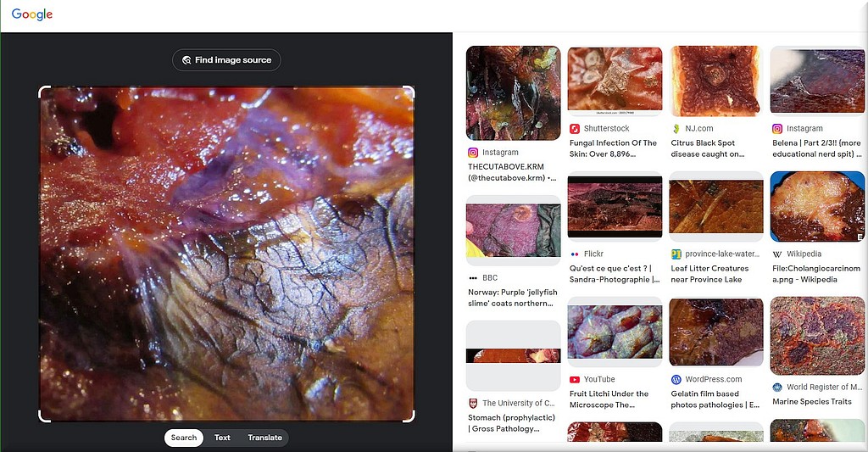Open Citrus Black Spot disease result link
The width and height of the screenshot is (868, 452).
click(708, 148)
